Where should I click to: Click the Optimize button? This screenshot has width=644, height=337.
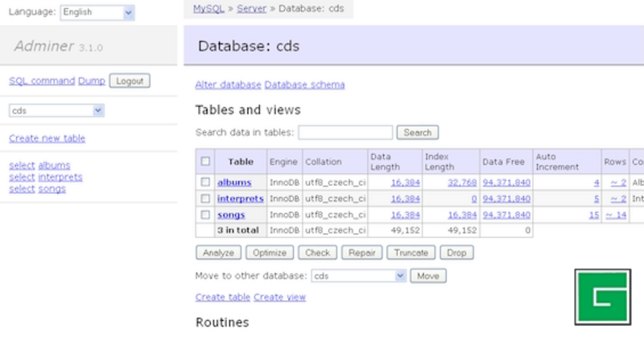270,253
